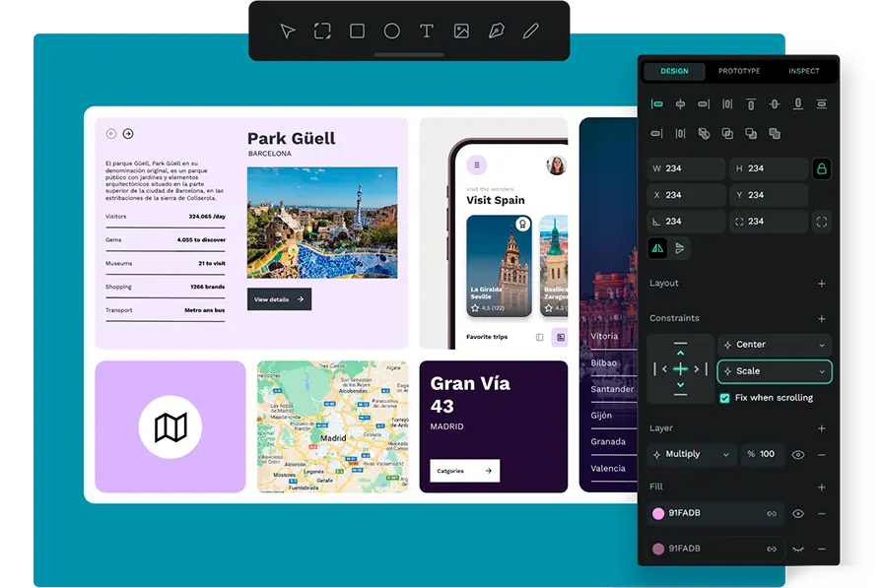Toggle the aspect ratio lock icon

(x=822, y=168)
